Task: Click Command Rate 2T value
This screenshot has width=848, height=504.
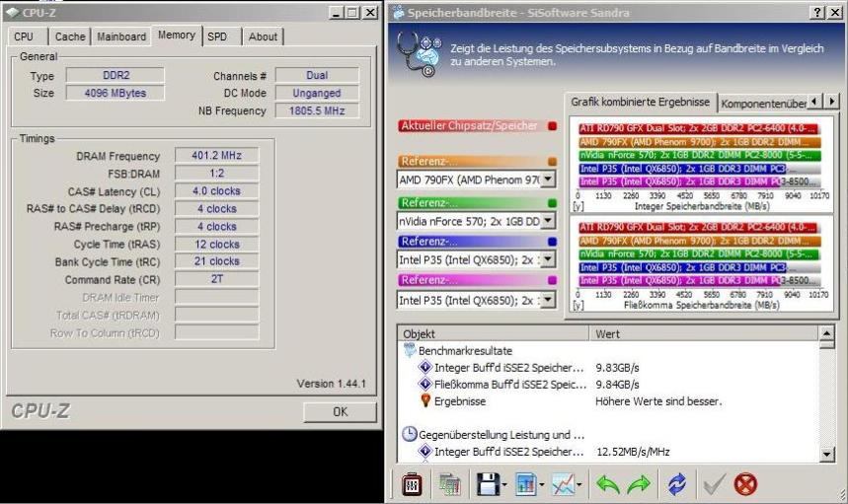Action: click(x=216, y=279)
